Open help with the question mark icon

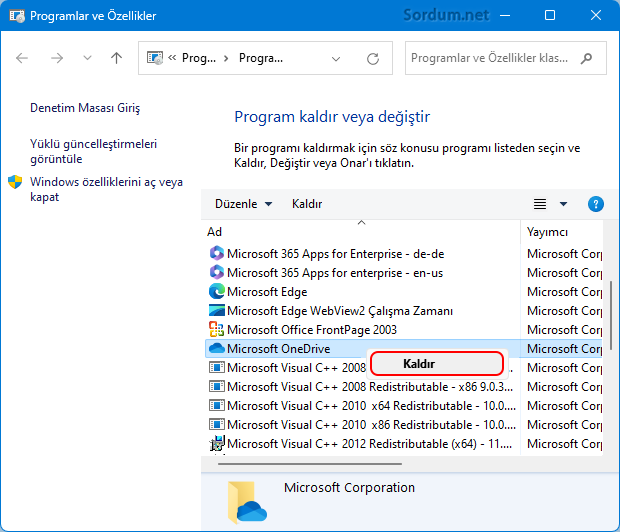[x=595, y=204]
